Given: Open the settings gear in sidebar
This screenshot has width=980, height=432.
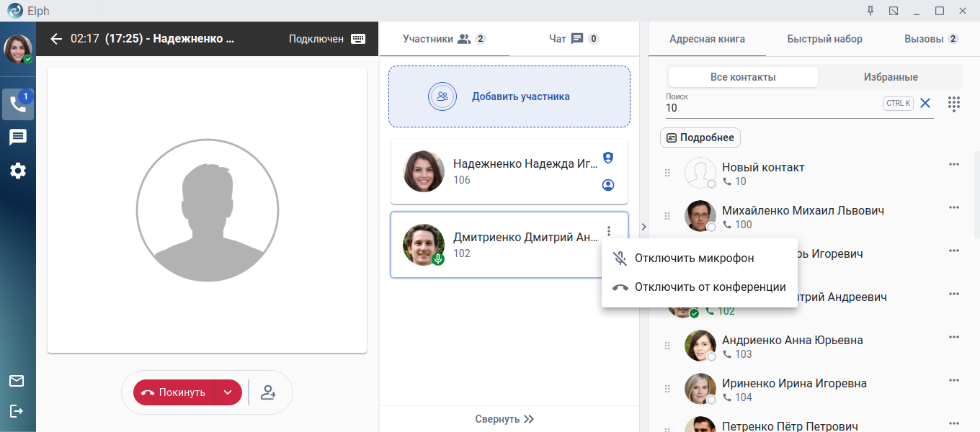Looking at the screenshot, I should (18, 171).
